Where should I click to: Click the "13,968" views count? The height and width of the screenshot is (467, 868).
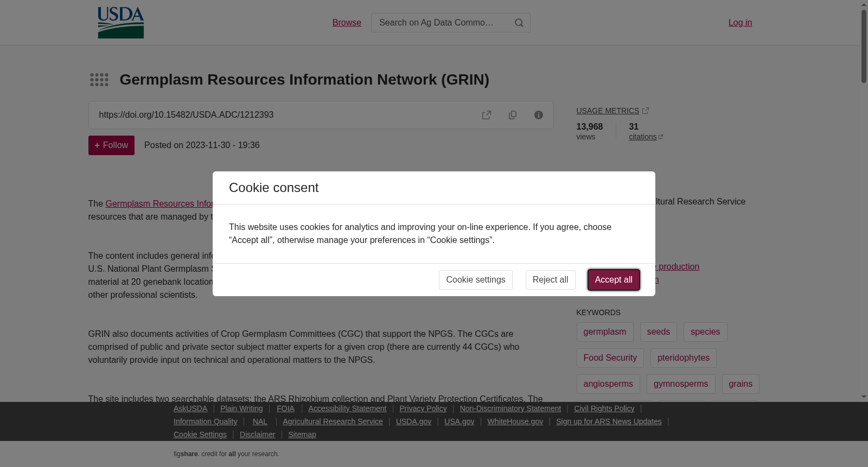pos(590,127)
